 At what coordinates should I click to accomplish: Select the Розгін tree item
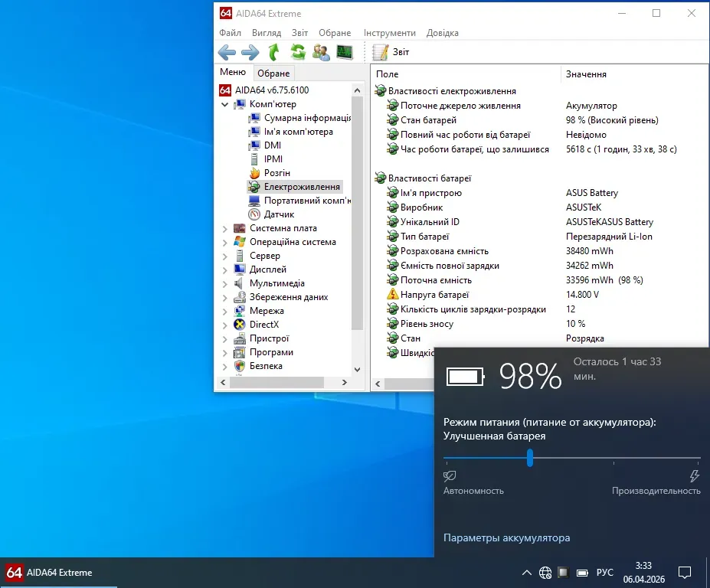point(276,173)
